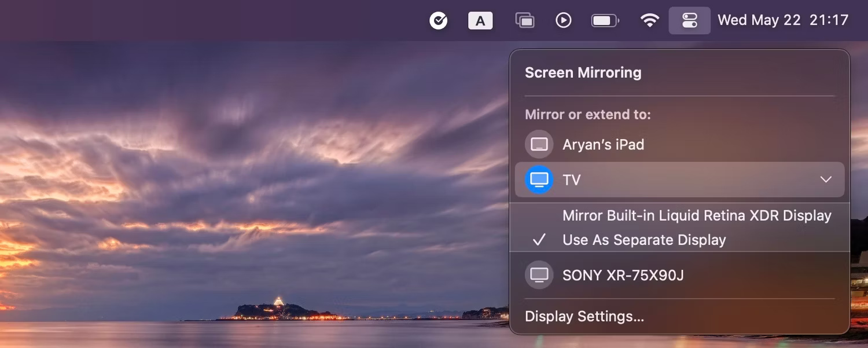Click the display icon next to SONY XR-75X90J

pyautogui.click(x=539, y=275)
